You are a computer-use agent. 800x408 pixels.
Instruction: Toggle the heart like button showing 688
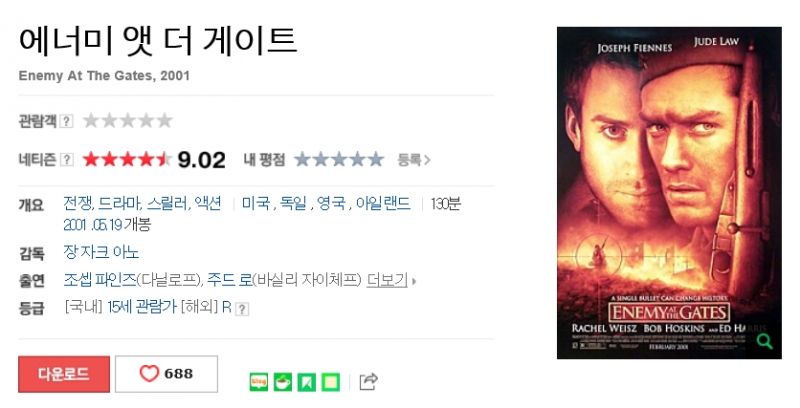click(166, 374)
